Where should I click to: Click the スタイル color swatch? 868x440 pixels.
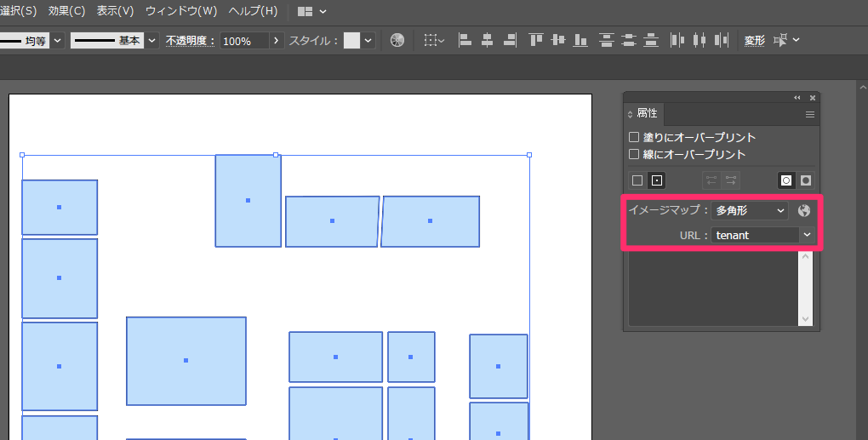(x=351, y=40)
